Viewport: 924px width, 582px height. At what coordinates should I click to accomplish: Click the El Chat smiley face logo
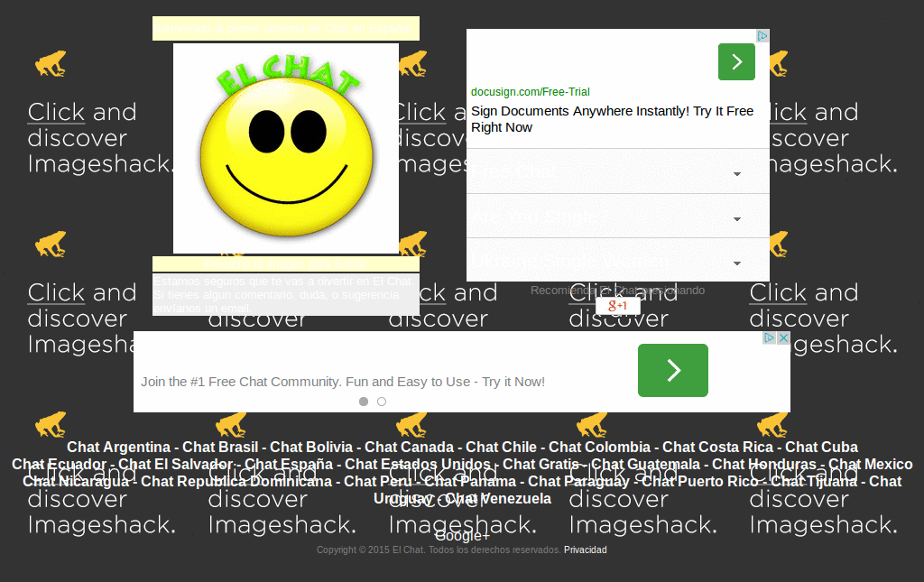(x=285, y=155)
